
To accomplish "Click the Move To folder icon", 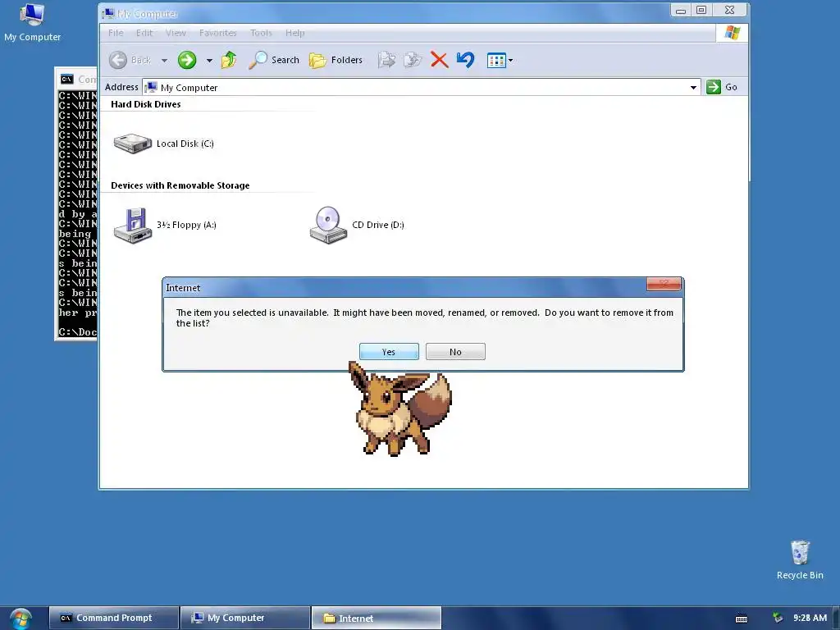I will (x=386, y=60).
